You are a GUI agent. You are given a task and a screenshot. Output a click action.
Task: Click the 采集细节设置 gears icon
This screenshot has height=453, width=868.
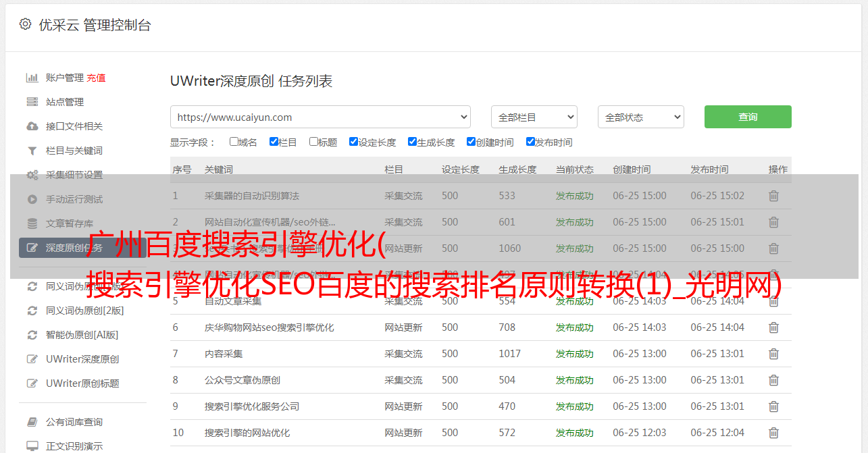pyautogui.click(x=32, y=175)
